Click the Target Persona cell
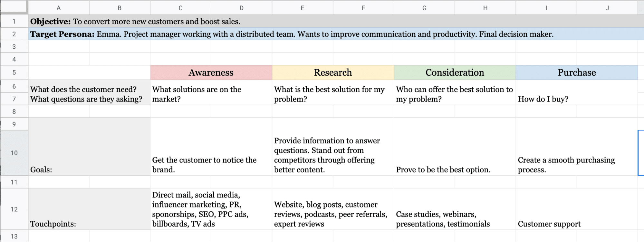 pyautogui.click(x=292, y=34)
